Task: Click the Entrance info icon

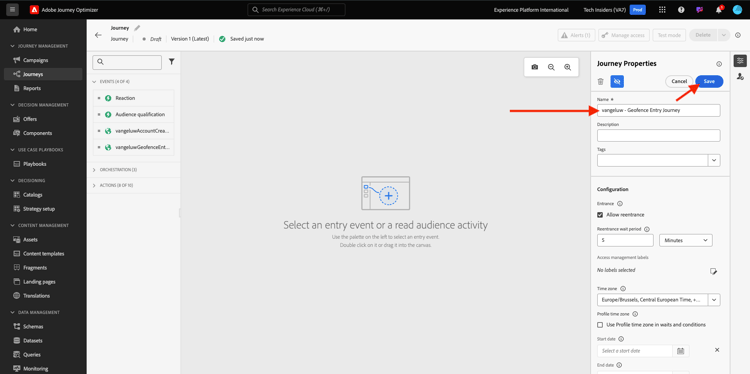Action: (620, 204)
